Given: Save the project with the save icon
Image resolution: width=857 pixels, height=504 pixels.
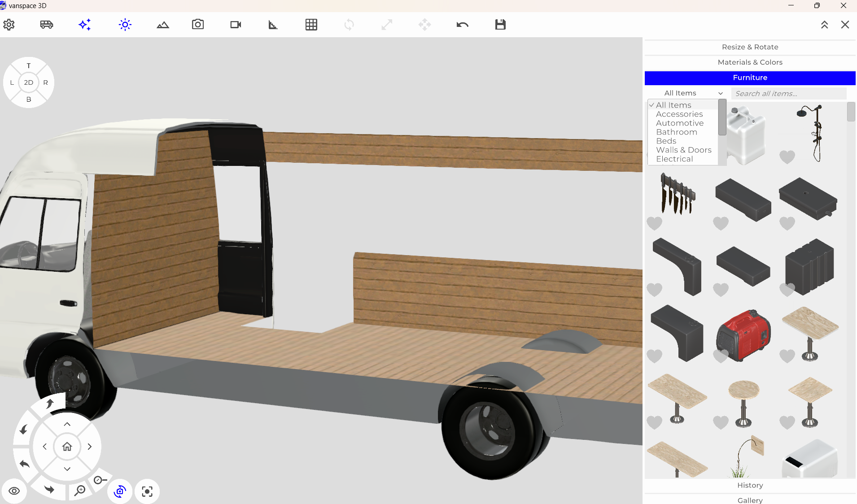Looking at the screenshot, I should (x=500, y=25).
